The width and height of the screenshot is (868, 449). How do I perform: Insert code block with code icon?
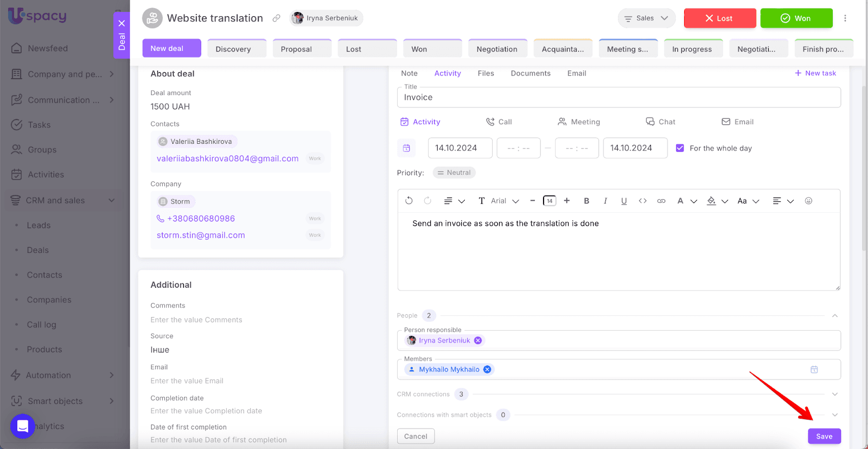(x=642, y=201)
